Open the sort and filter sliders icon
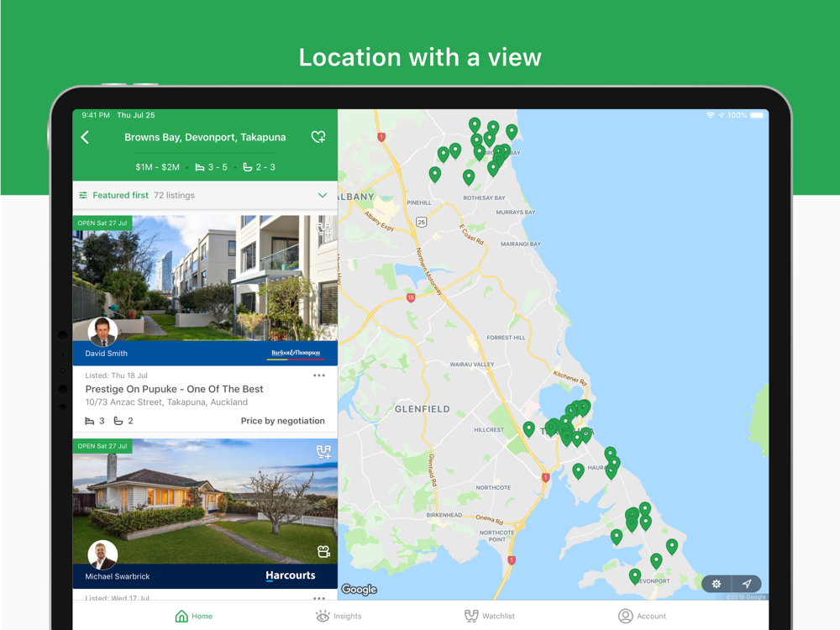 click(x=83, y=196)
